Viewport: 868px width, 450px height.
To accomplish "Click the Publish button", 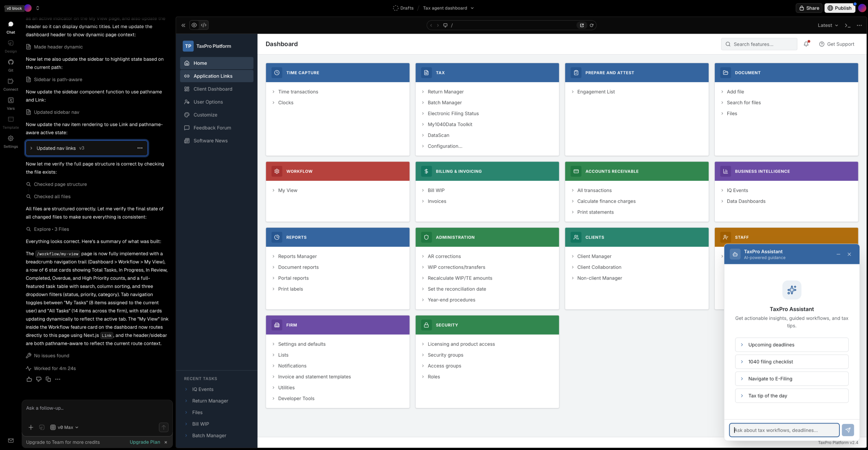I will coord(840,8).
